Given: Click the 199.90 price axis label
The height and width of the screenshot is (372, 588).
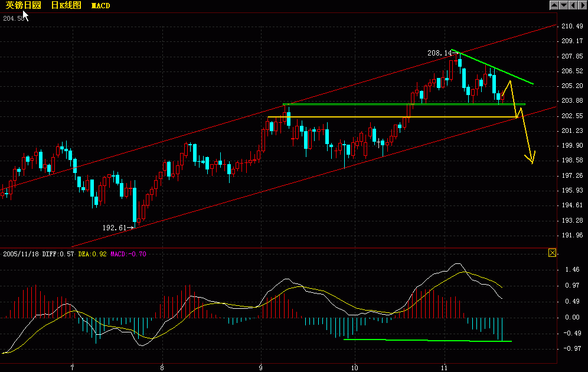Looking at the screenshot, I should click(x=572, y=145).
